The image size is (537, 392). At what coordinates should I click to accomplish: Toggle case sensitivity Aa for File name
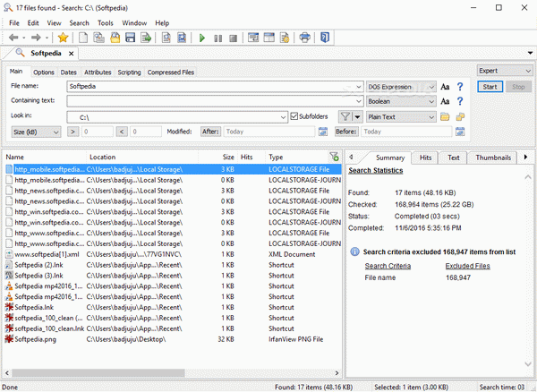click(445, 87)
